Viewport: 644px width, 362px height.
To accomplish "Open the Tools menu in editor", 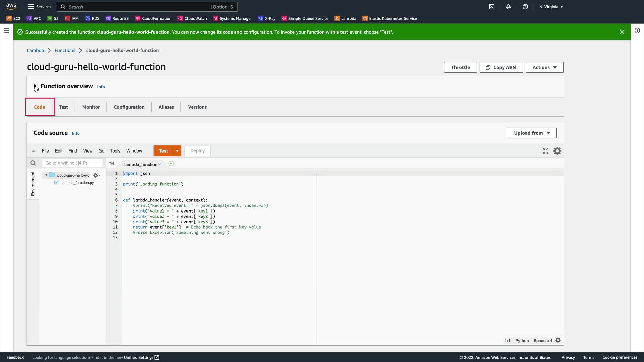I will pyautogui.click(x=115, y=151).
